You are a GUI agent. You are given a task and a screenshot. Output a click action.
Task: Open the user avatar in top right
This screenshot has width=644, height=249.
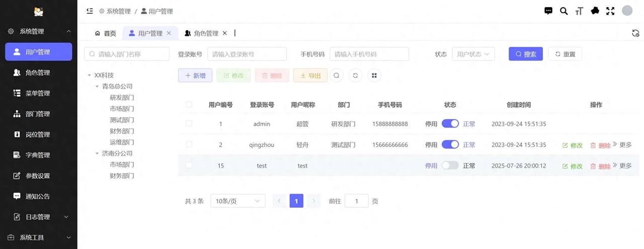627,11
